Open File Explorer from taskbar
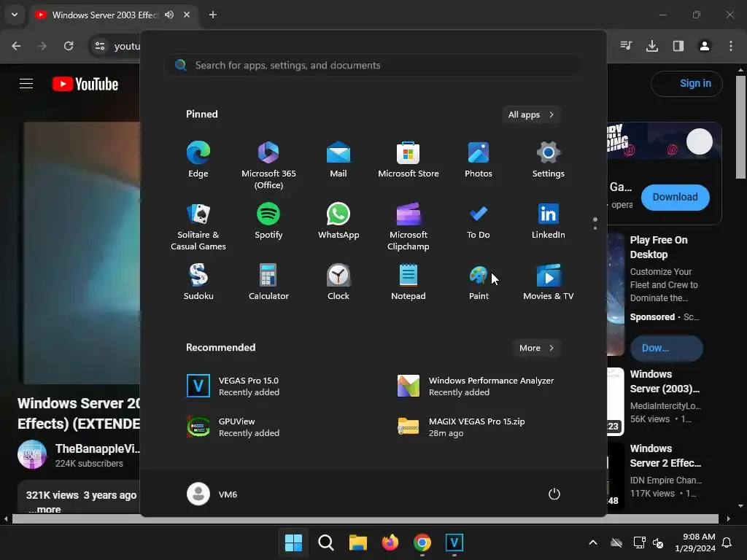The image size is (747, 560). tap(357, 542)
